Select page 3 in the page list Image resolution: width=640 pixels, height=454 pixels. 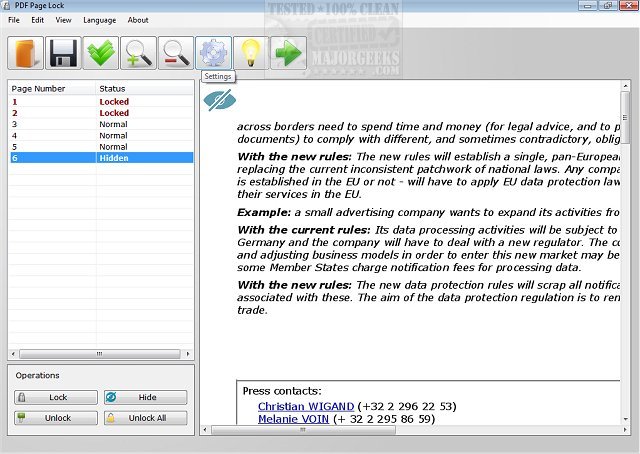coord(101,124)
